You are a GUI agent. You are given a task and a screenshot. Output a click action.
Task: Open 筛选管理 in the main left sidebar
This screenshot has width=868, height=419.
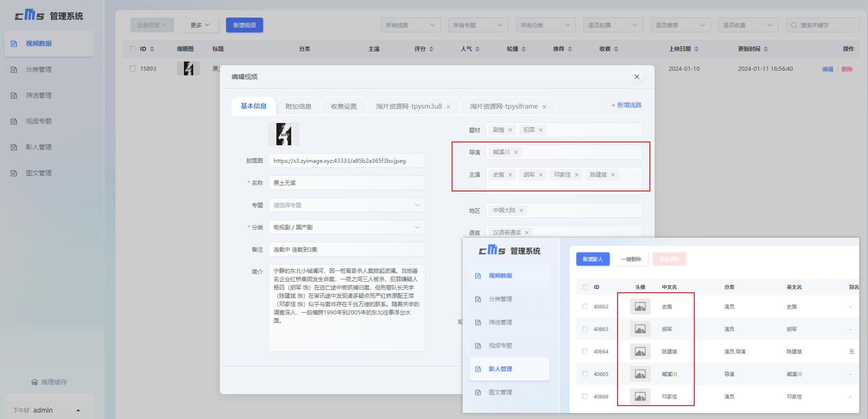pyautogui.click(x=49, y=95)
